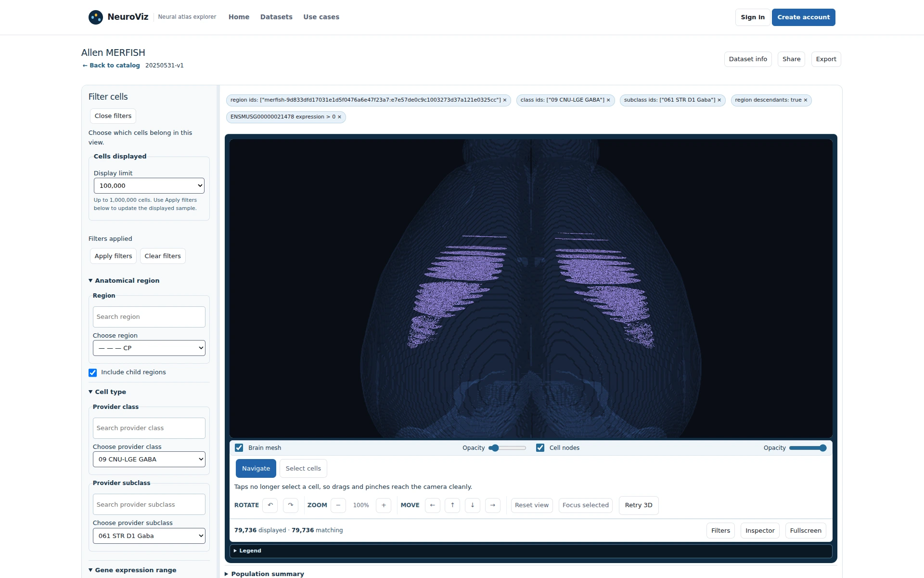Image resolution: width=924 pixels, height=578 pixels.
Task: Rotate view counter-clockwise
Action: coord(270,505)
